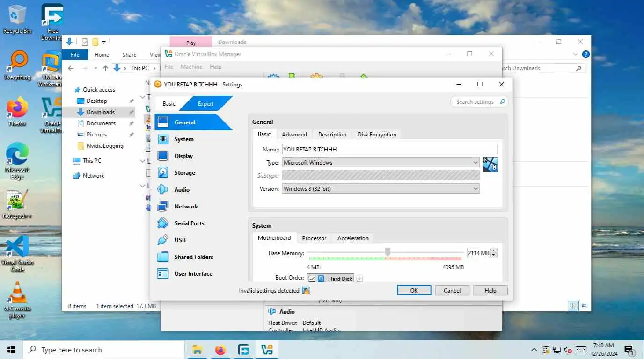Screen dimensions: 644x359
Task: Open the Advanced tab in General
Action: pos(294,134)
